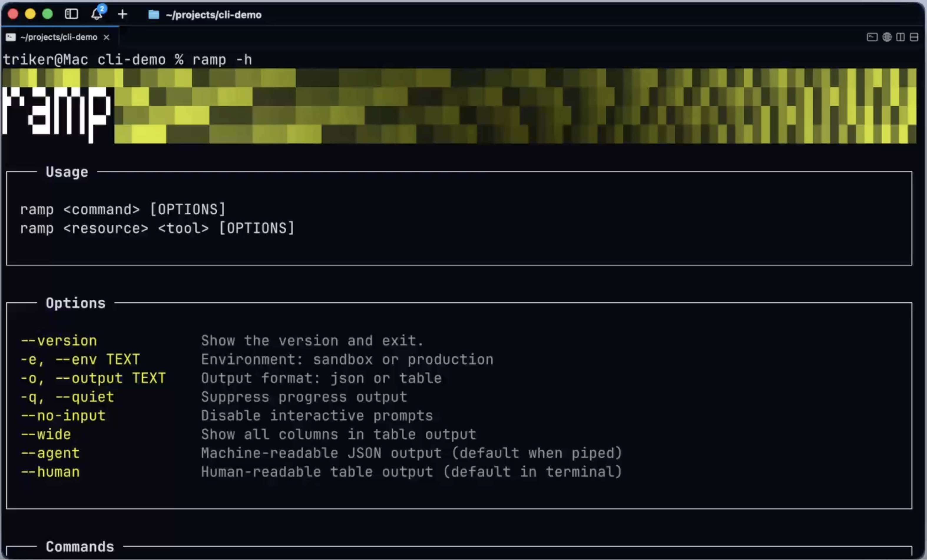Open new terminal pane icon at top right
This screenshot has height=560, width=927.
pyautogui.click(x=872, y=37)
